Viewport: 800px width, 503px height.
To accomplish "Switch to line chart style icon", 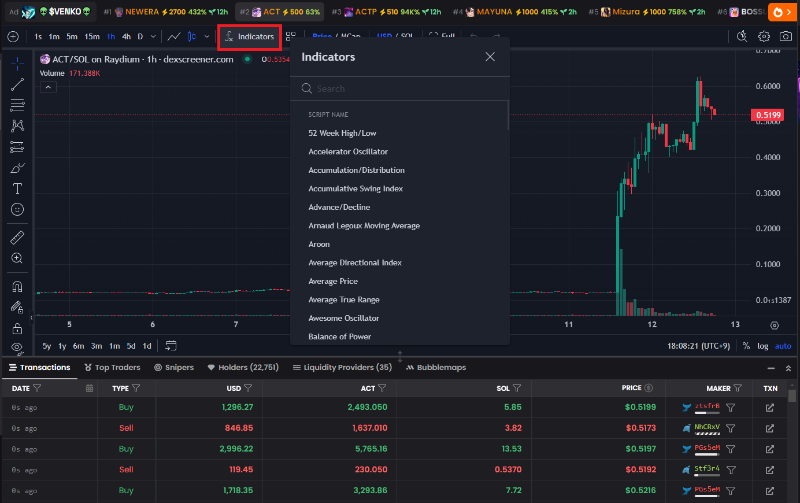I will [174, 37].
